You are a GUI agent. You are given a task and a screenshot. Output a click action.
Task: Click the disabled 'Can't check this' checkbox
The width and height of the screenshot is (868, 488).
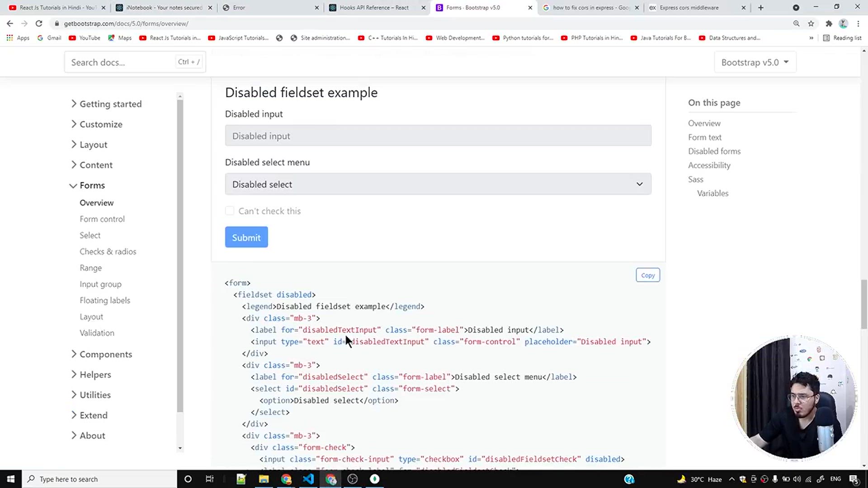pos(230,211)
